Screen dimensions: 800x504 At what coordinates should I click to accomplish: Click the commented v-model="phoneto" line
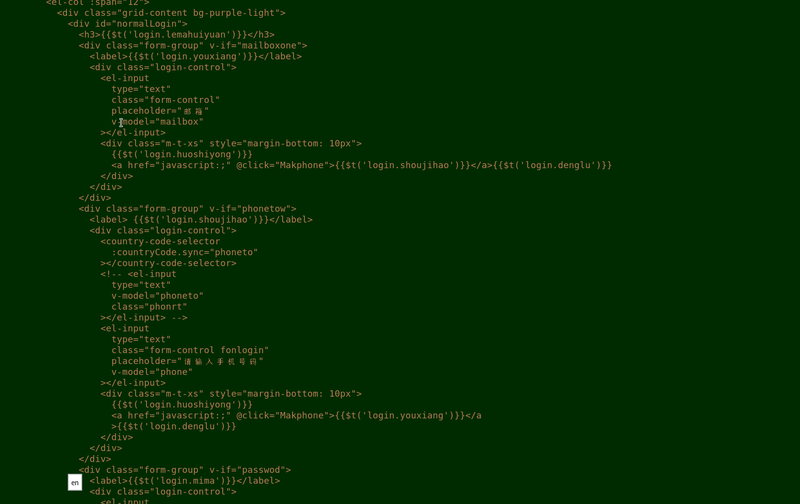[x=158, y=296]
